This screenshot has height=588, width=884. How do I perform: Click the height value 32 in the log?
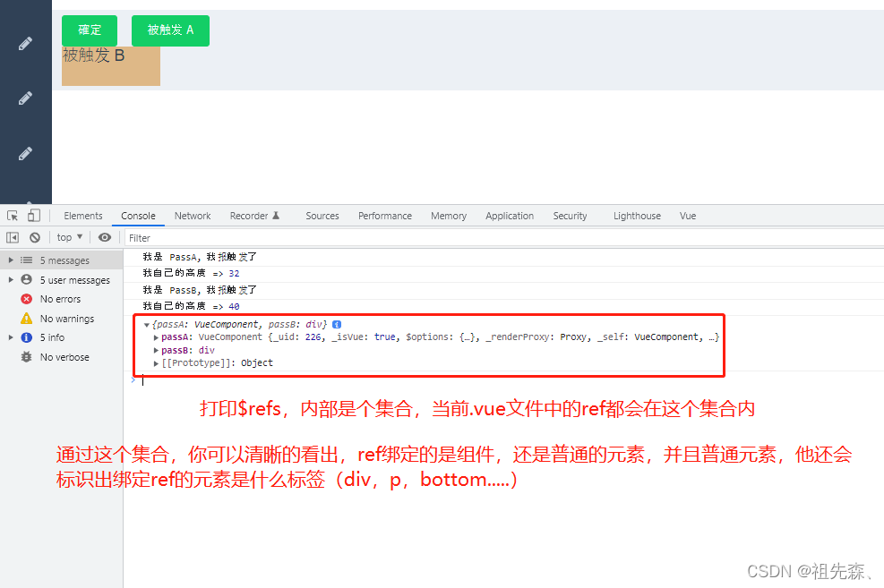[234, 274]
